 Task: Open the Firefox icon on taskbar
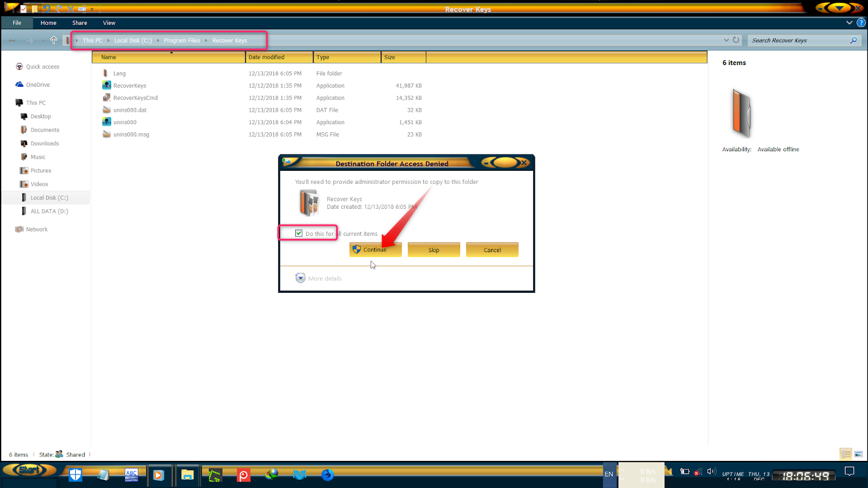pos(327,475)
